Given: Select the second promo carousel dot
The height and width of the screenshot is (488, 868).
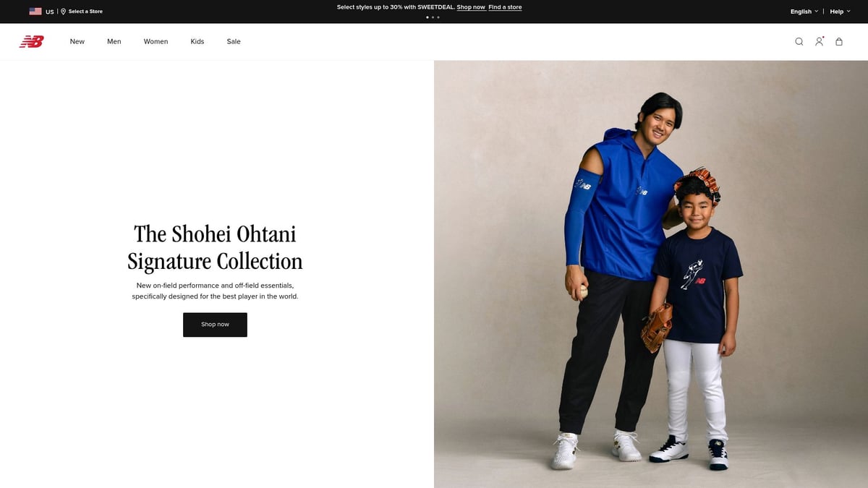Looking at the screenshot, I should coord(433,17).
